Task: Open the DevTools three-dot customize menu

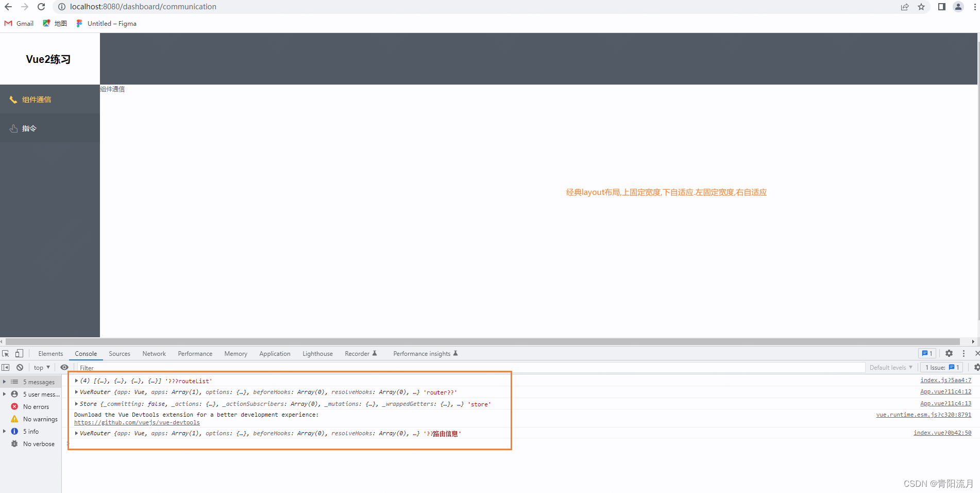Action: pos(964,353)
